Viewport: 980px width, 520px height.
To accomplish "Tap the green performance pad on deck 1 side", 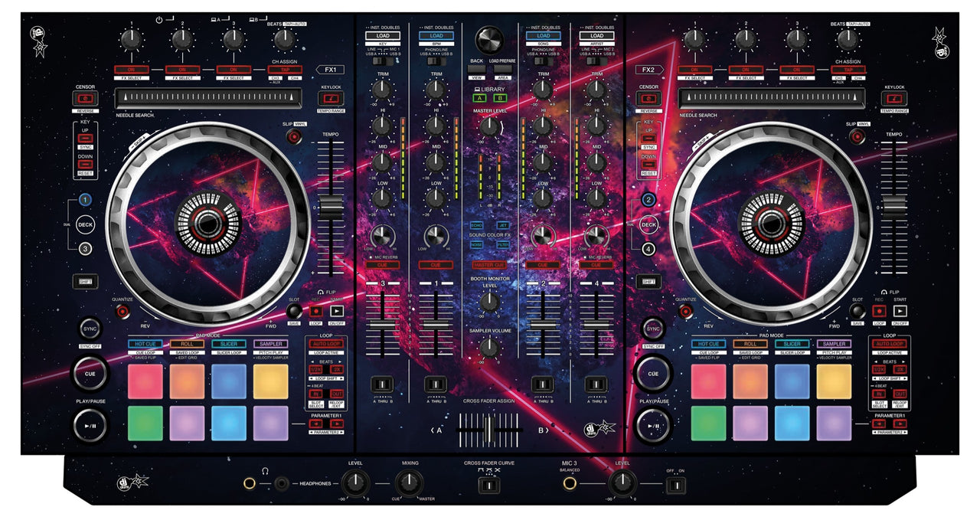I will 145,423.
